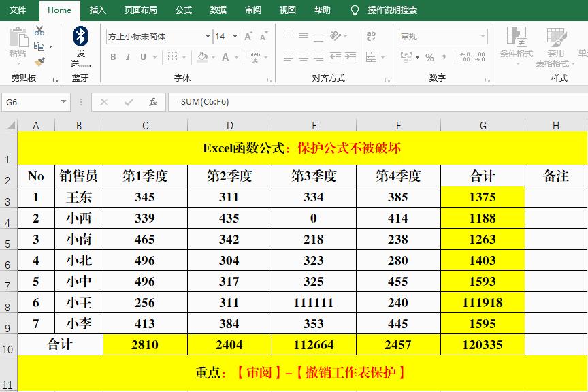Activate the Format Painter icon
Image resolution: width=588 pixels, height=392 pixels.
pyautogui.click(x=39, y=60)
